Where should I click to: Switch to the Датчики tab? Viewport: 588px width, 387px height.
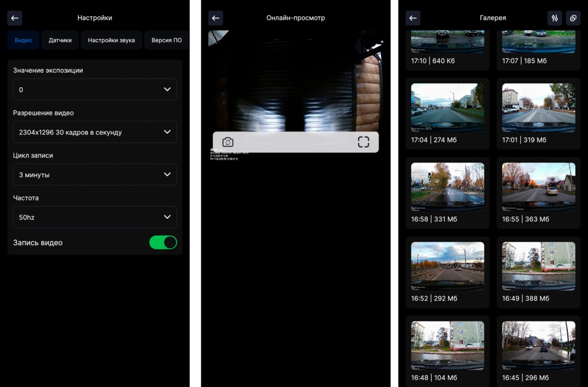tap(60, 40)
